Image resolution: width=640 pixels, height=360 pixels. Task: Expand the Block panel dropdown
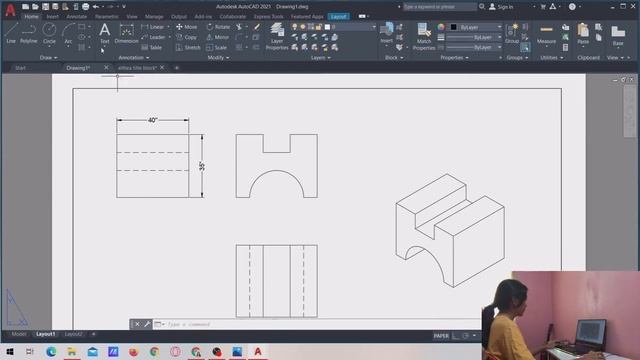click(394, 58)
